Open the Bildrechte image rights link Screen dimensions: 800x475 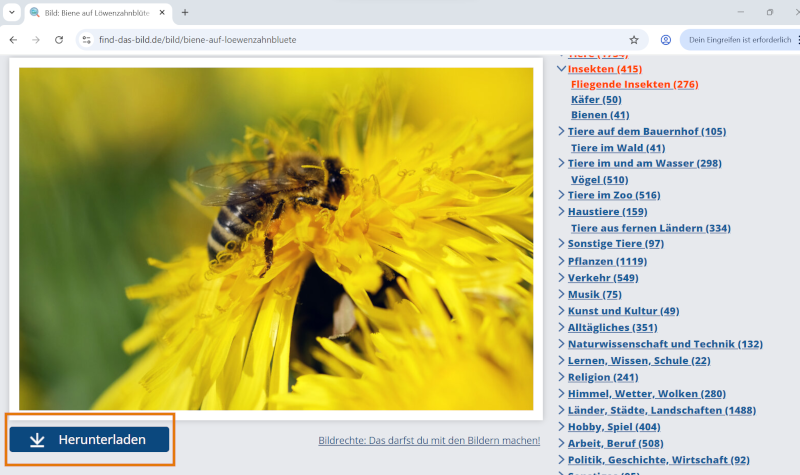click(x=428, y=440)
